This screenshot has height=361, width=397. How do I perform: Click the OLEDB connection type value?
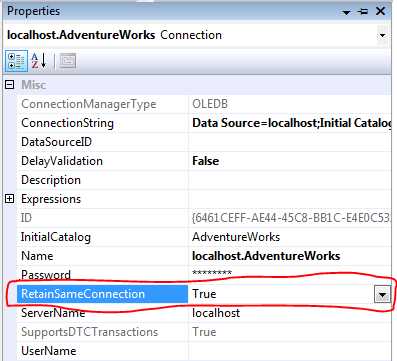point(210,104)
